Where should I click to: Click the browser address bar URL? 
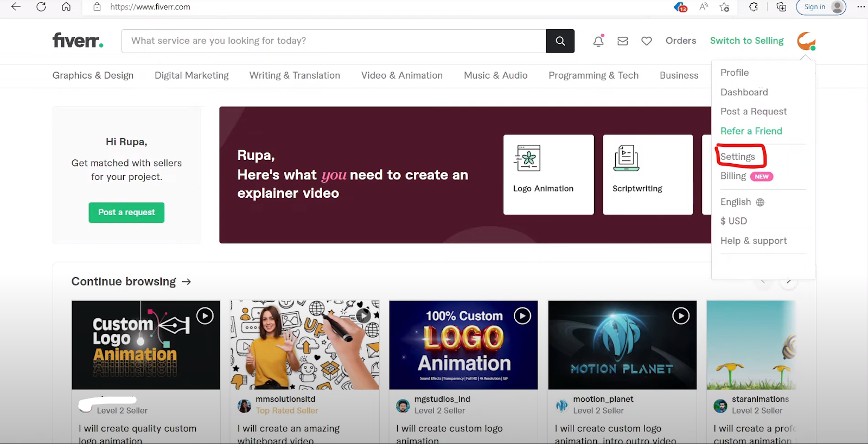tap(150, 7)
